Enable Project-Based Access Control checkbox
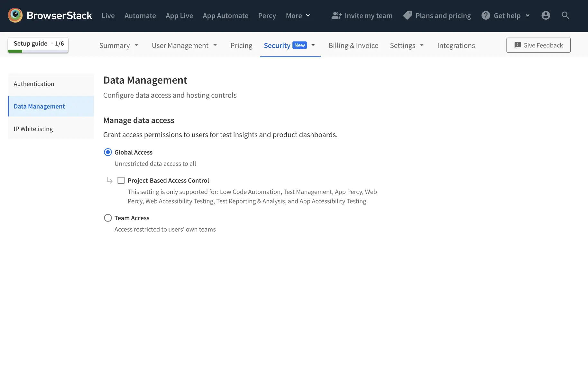 121,180
